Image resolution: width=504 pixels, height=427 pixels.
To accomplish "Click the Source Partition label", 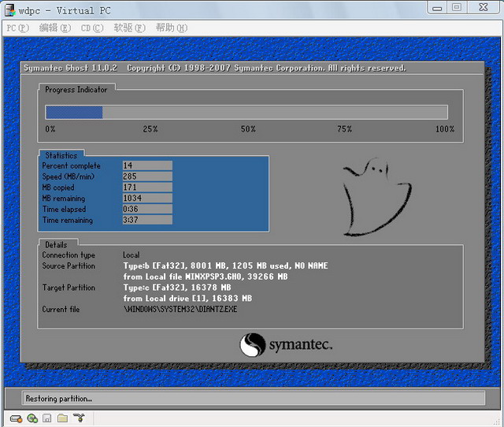I will pyautogui.click(x=69, y=266).
